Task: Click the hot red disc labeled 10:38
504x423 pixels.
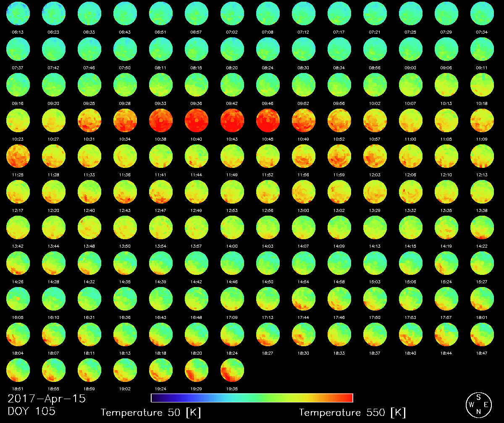Action: tap(161, 120)
